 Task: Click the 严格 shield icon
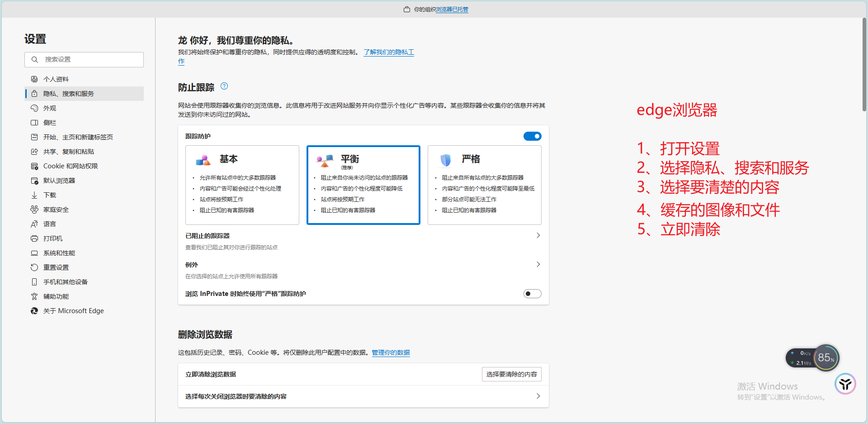[x=446, y=160]
